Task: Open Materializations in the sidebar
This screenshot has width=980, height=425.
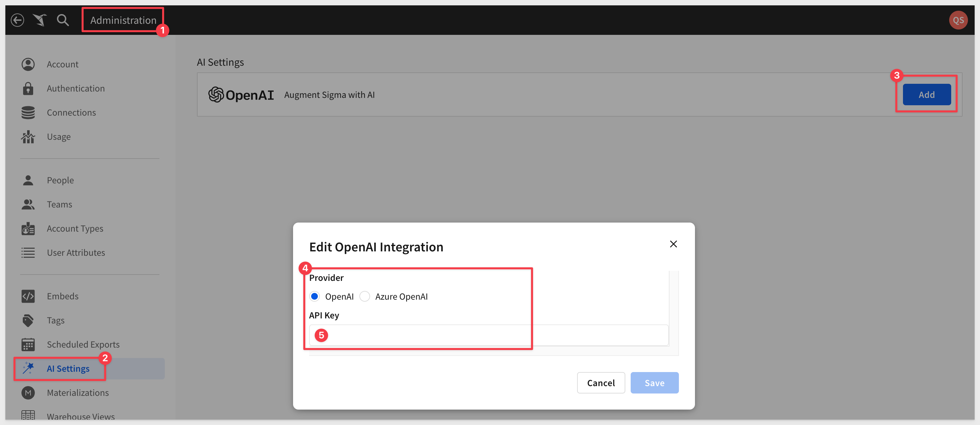Action: tap(78, 392)
